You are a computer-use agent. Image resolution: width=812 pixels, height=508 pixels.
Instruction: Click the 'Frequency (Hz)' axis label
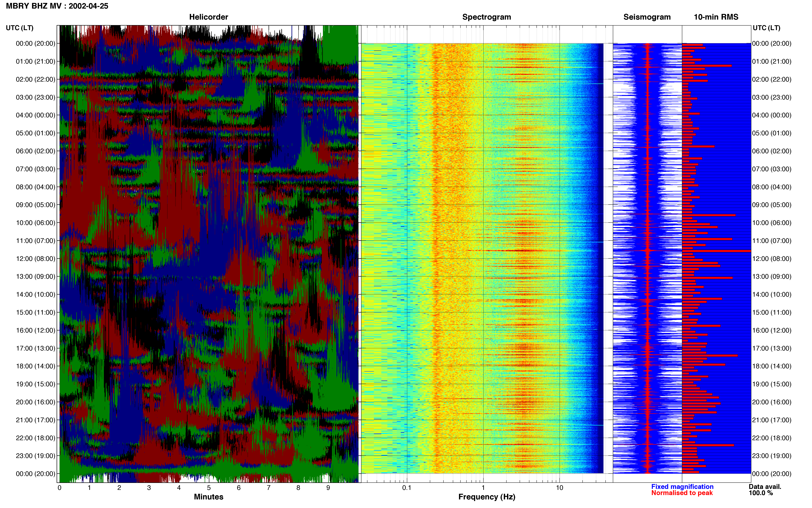point(487,497)
